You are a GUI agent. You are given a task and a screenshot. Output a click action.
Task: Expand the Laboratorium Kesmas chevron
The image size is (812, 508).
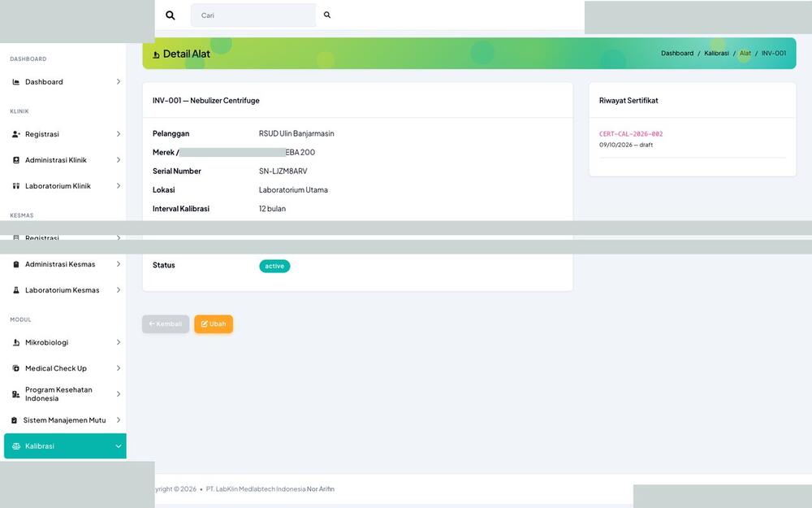click(x=118, y=290)
